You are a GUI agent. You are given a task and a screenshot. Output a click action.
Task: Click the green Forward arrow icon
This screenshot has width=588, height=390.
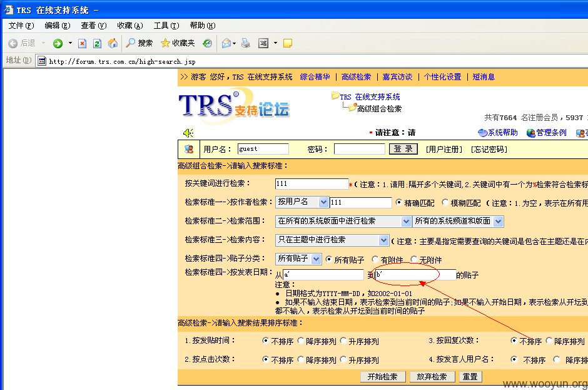pyautogui.click(x=58, y=44)
